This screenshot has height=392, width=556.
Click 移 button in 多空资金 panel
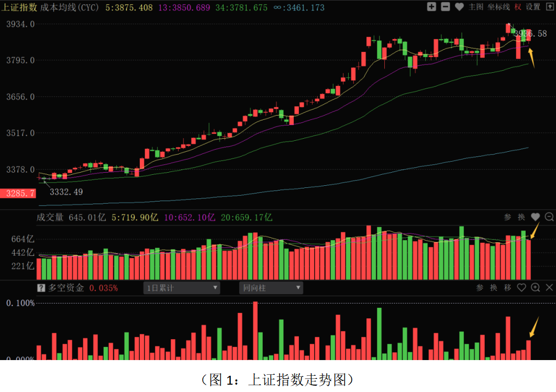(507, 287)
